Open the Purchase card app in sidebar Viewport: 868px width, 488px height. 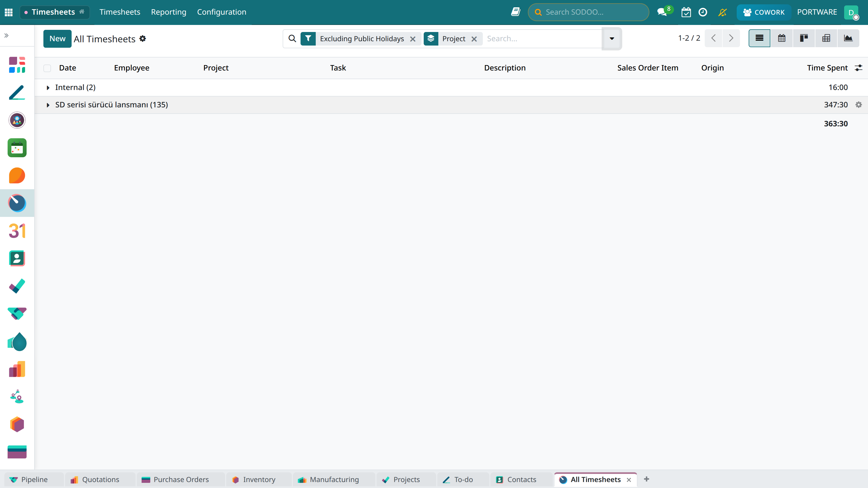(17, 452)
